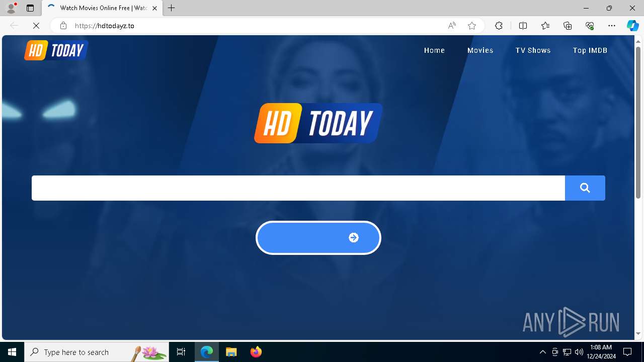View site information via the lock icon
The height and width of the screenshot is (362, 644).
click(x=63, y=26)
